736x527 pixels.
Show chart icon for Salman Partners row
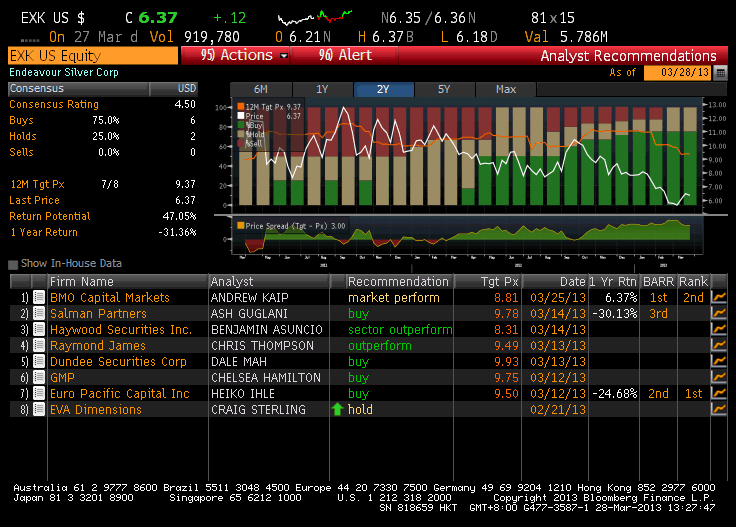click(x=719, y=313)
